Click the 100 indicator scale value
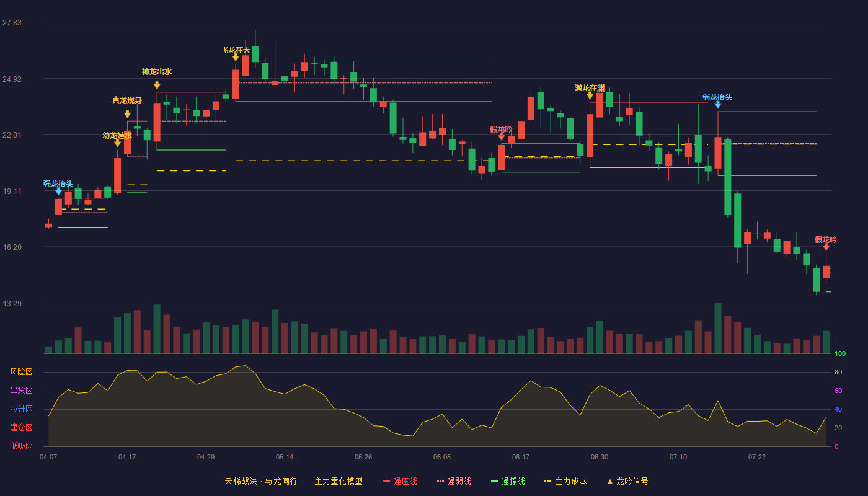868x496 pixels. point(840,353)
